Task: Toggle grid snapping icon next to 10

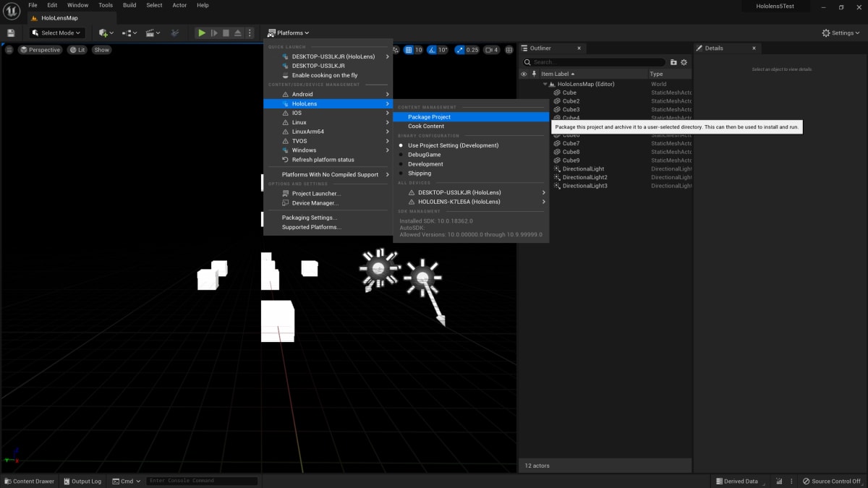Action: tap(409, 50)
